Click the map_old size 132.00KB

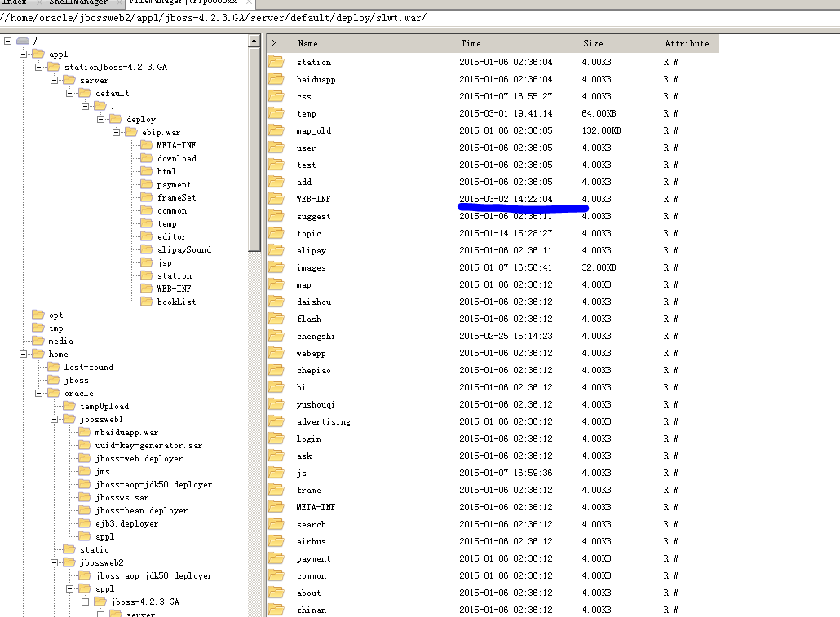click(x=601, y=130)
